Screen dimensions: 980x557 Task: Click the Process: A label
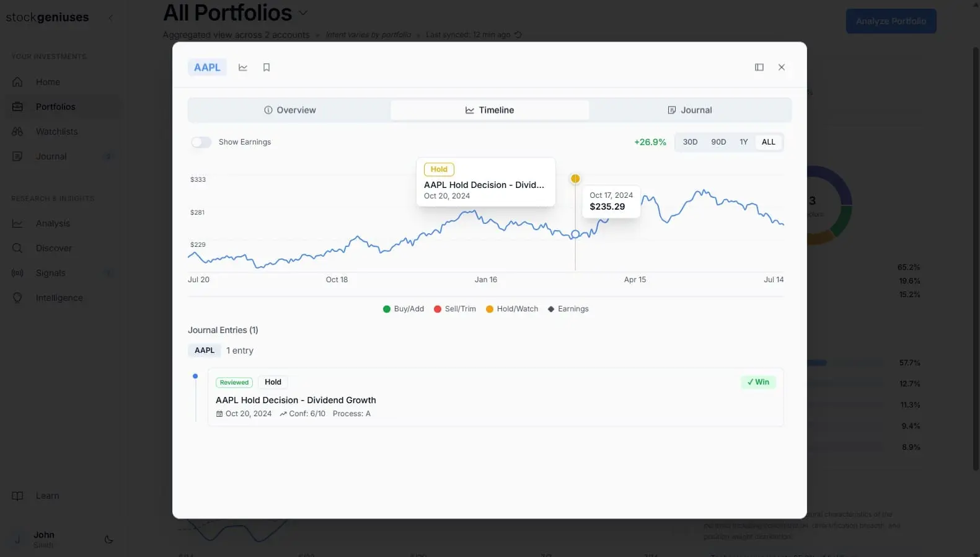351,414
